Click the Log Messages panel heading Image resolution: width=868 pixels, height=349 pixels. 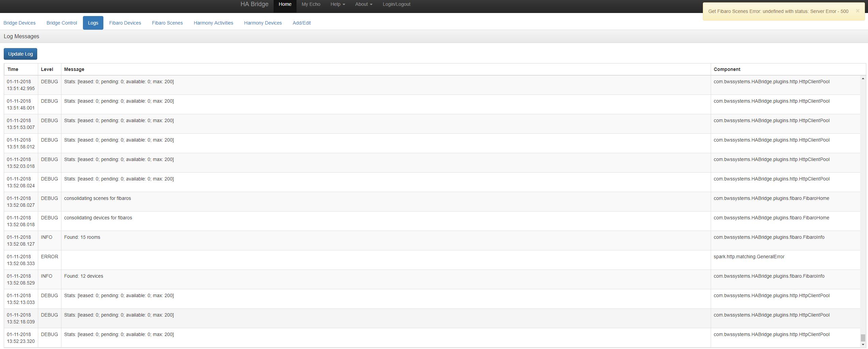tap(21, 37)
